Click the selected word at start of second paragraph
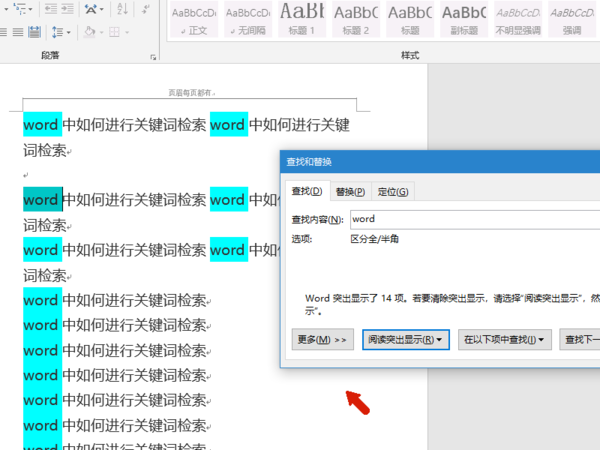This screenshot has width=600, height=450. (x=41, y=200)
